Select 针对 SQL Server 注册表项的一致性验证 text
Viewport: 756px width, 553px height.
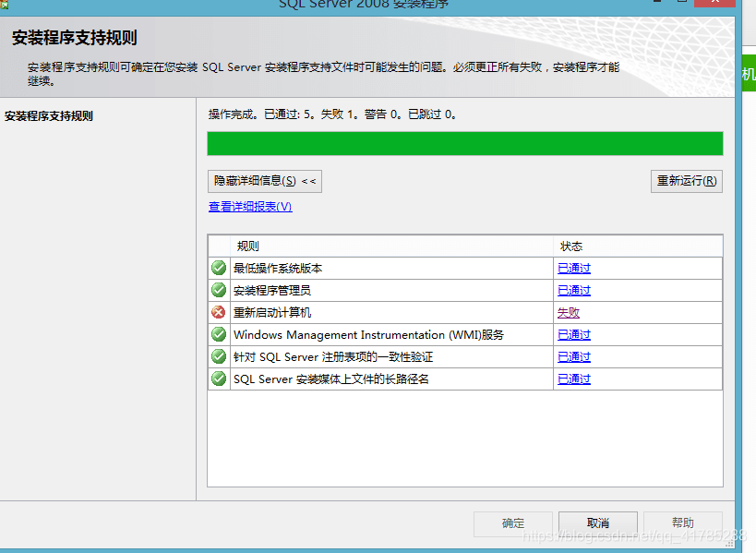point(333,356)
